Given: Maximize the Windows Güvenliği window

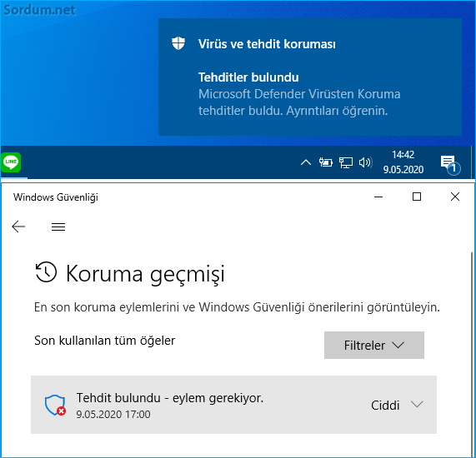Looking at the screenshot, I should (417, 197).
